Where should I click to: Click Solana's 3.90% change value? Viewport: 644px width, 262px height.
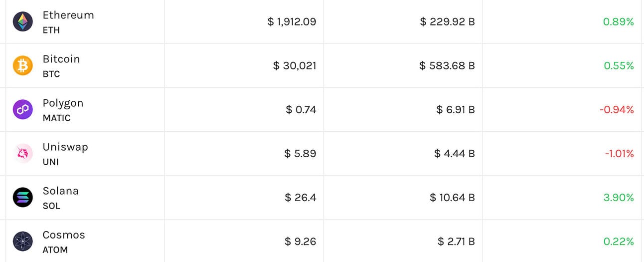pyautogui.click(x=619, y=198)
